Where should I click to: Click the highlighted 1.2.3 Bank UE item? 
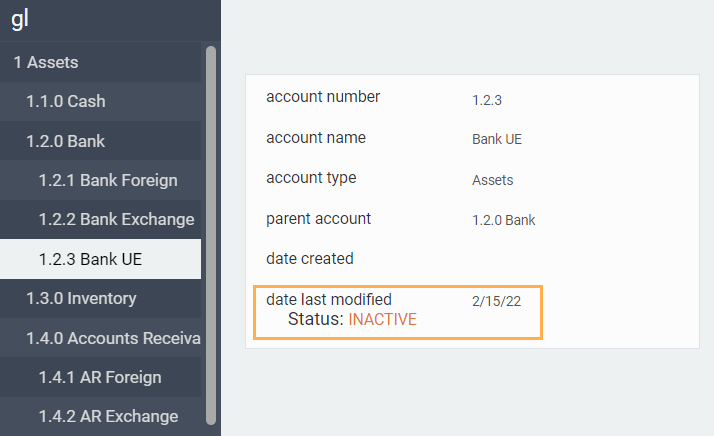(90, 259)
